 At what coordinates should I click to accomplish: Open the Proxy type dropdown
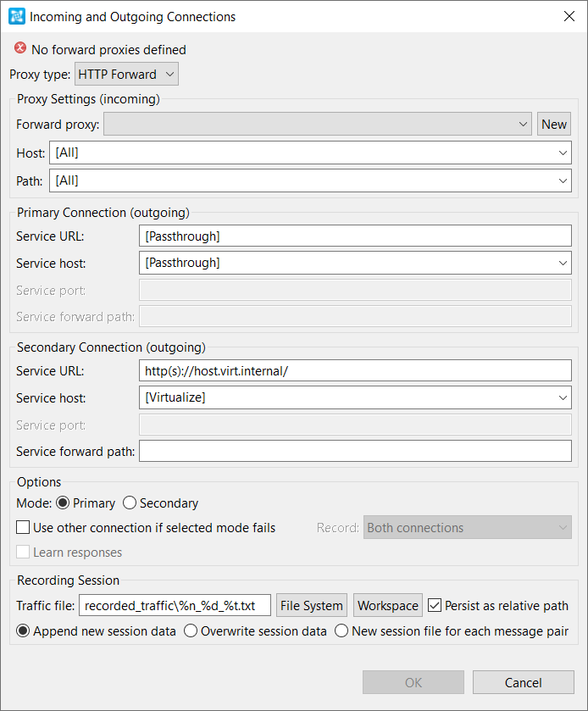point(126,74)
